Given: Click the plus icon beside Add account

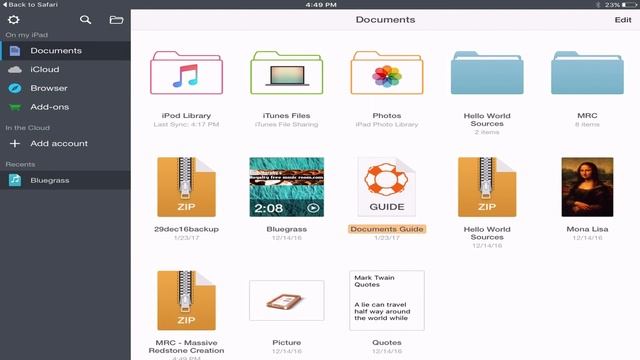Looking at the screenshot, I should point(15,144).
